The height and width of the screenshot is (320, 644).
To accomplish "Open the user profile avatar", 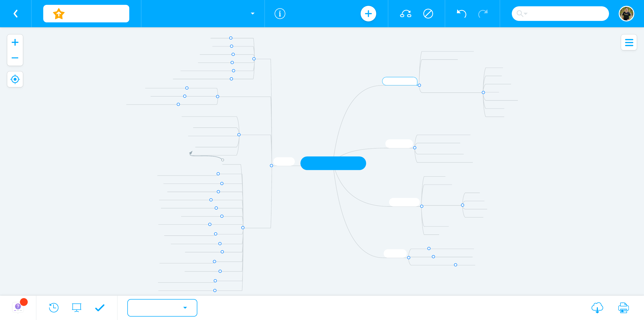I will pyautogui.click(x=626, y=14).
